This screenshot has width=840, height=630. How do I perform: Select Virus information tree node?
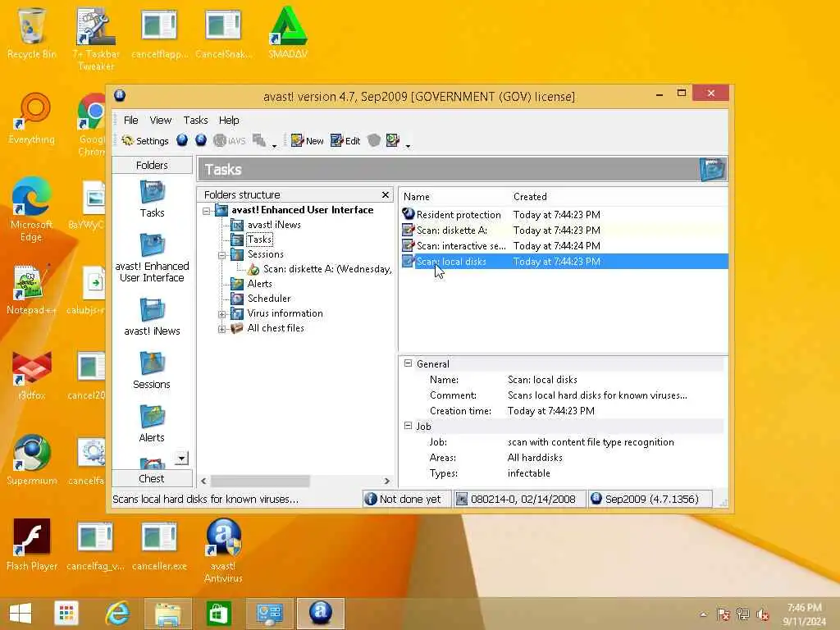(x=285, y=313)
